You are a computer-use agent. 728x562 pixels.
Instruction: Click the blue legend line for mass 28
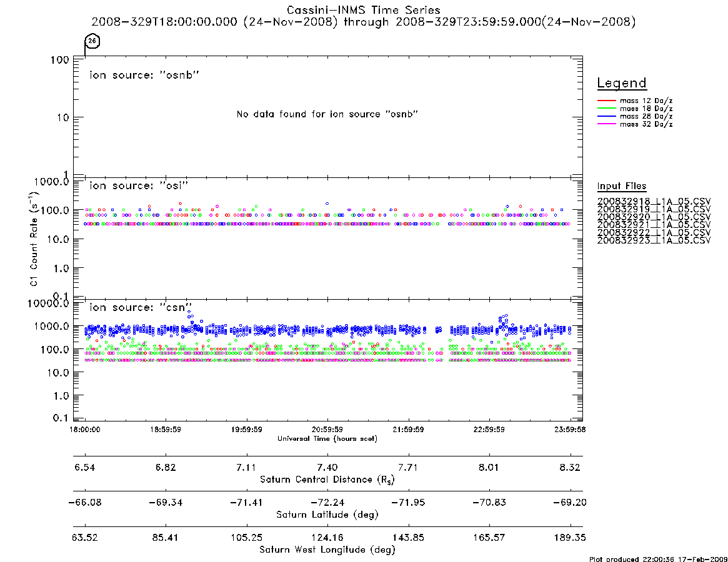coord(606,116)
